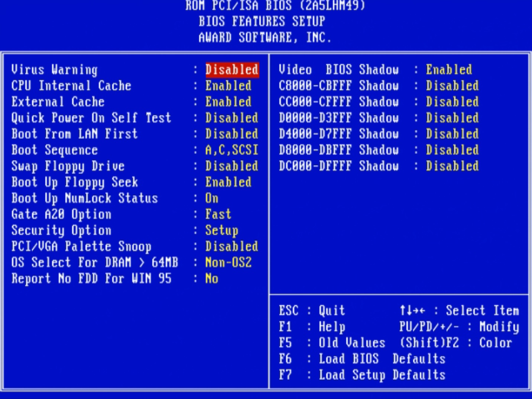Select the Report No FDD value No
The image size is (532, 399).
pos(212,279)
